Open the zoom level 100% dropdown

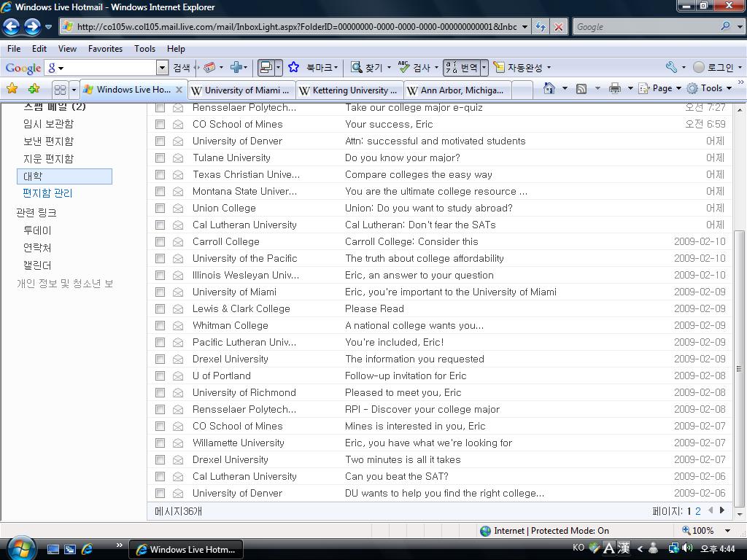click(727, 531)
